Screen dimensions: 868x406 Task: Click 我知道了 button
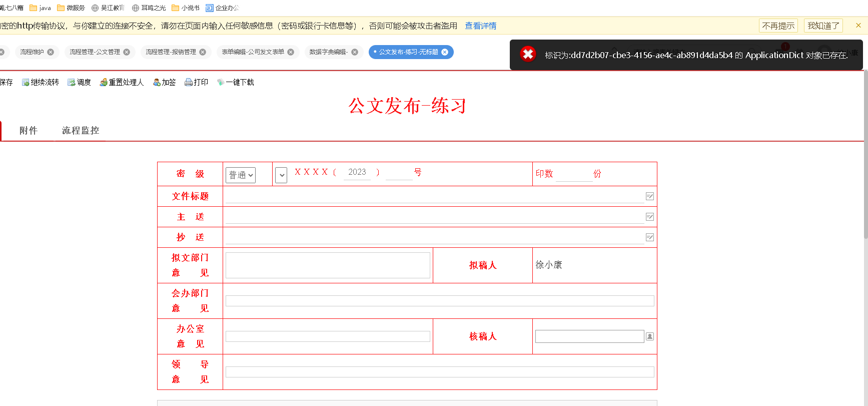(823, 26)
